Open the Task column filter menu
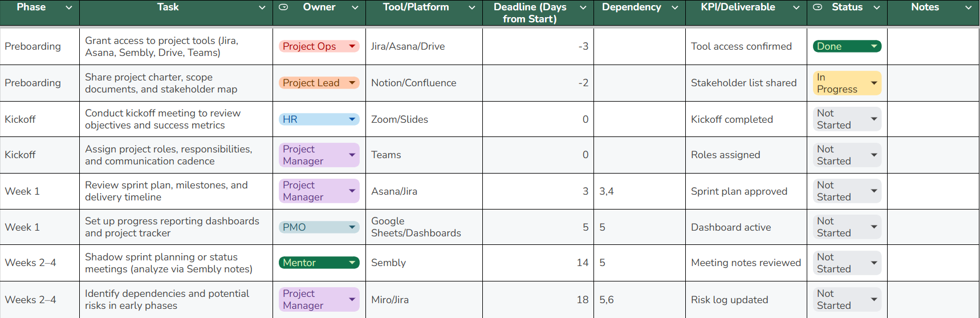Image resolution: width=980 pixels, height=318 pixels. [x=262, y=7]
